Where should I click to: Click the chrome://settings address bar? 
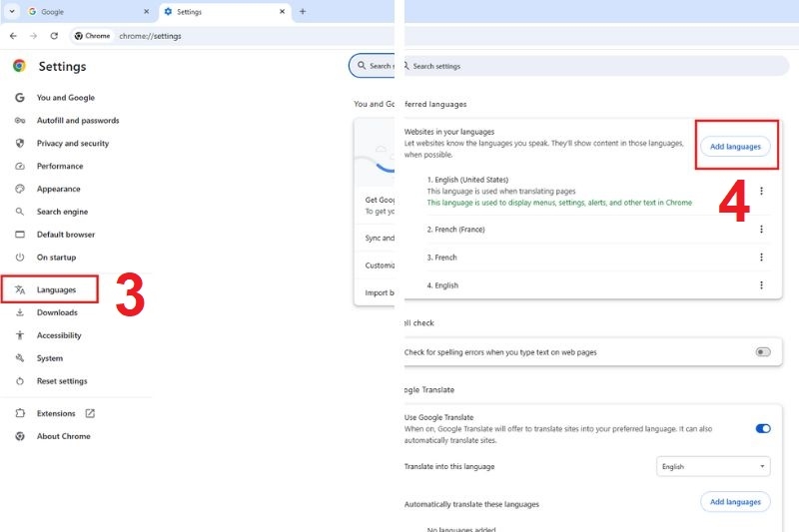coord(150,36)
